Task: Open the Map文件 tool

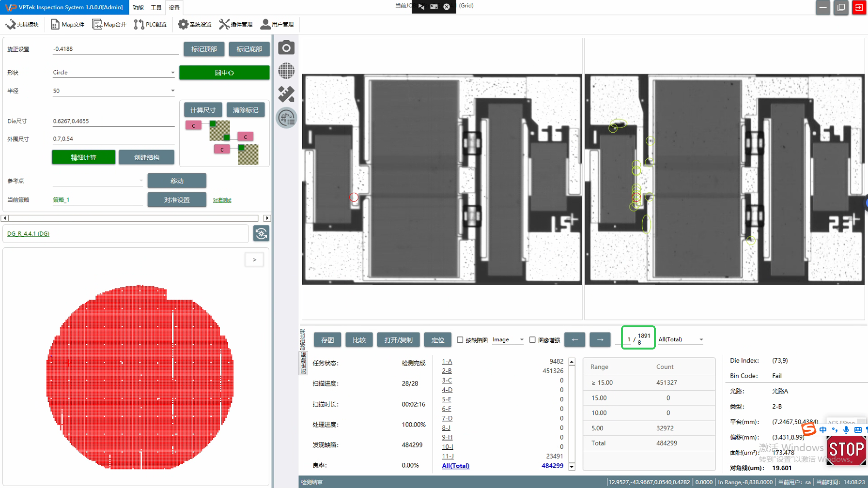Action: pos(67,24)
